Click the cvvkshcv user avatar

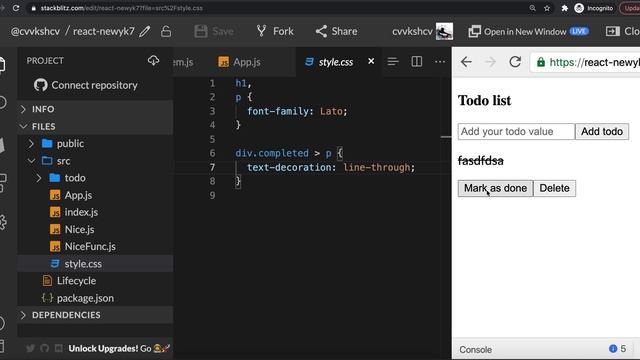444,31
